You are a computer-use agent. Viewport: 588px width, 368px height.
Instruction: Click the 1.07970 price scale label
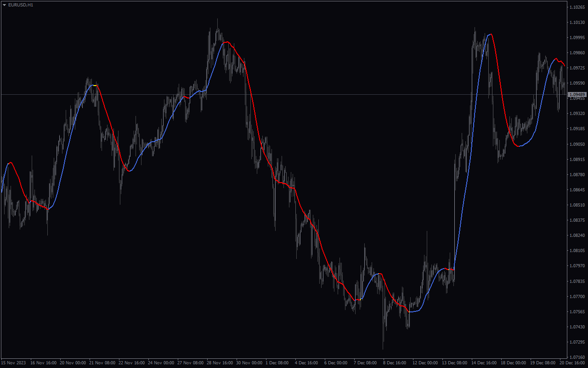pyautogui.click(x=577, y=266)
